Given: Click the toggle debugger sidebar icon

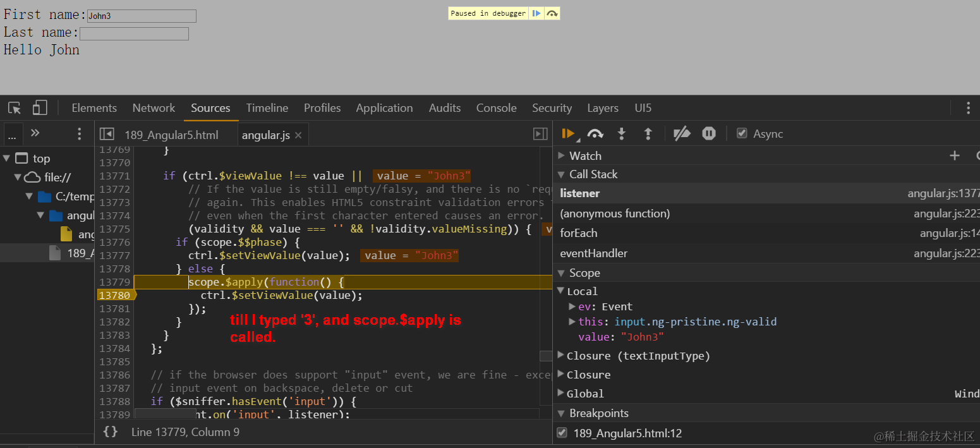Looking at the screenshot, I should [x=540, y=134].
